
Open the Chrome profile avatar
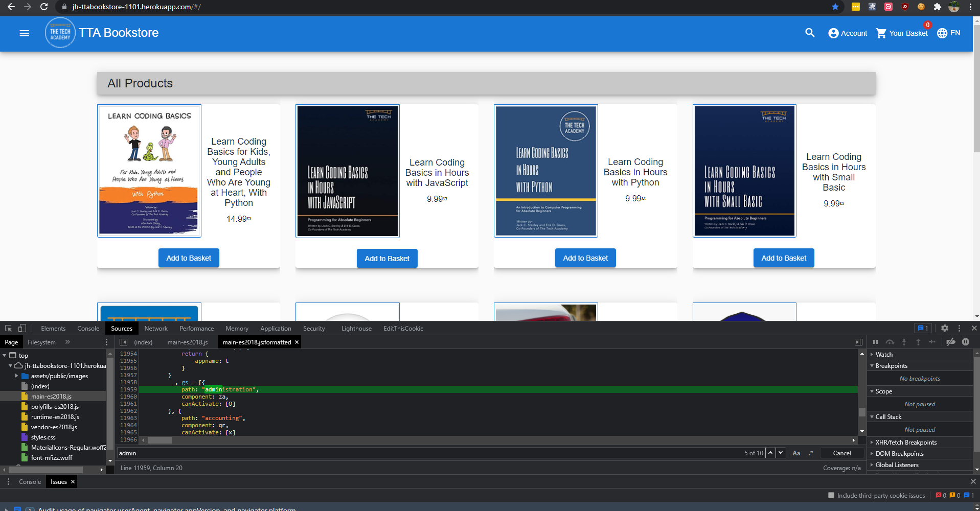pyautogui.click(x=954, y=7)
